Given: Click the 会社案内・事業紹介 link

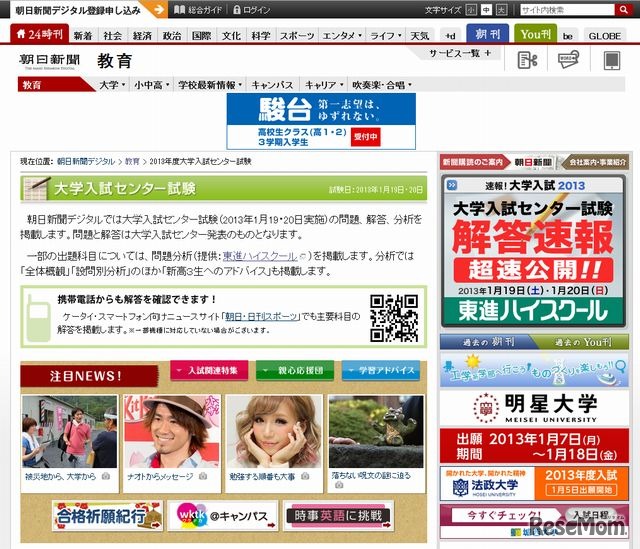Looking at the screenshot, I should click(x=597, y=162).
